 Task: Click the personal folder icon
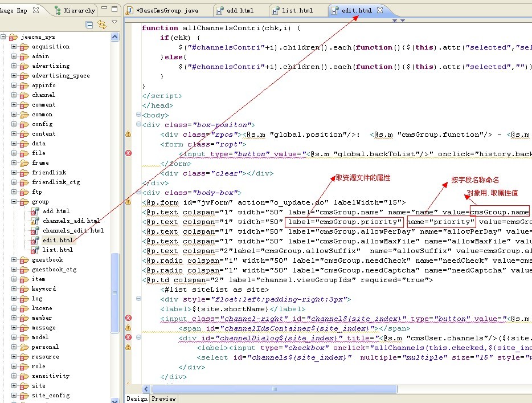tap(24, 347)
